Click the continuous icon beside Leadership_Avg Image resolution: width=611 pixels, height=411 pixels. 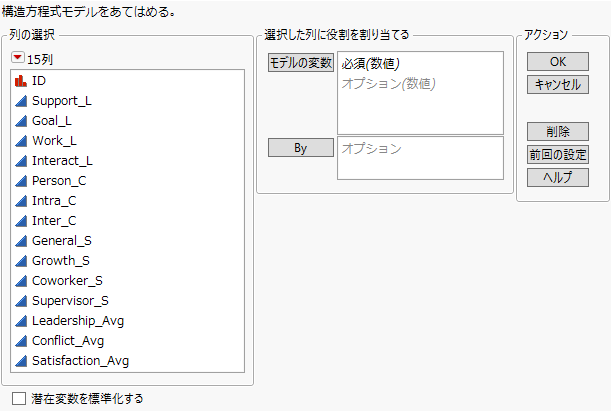pos(21,320)
